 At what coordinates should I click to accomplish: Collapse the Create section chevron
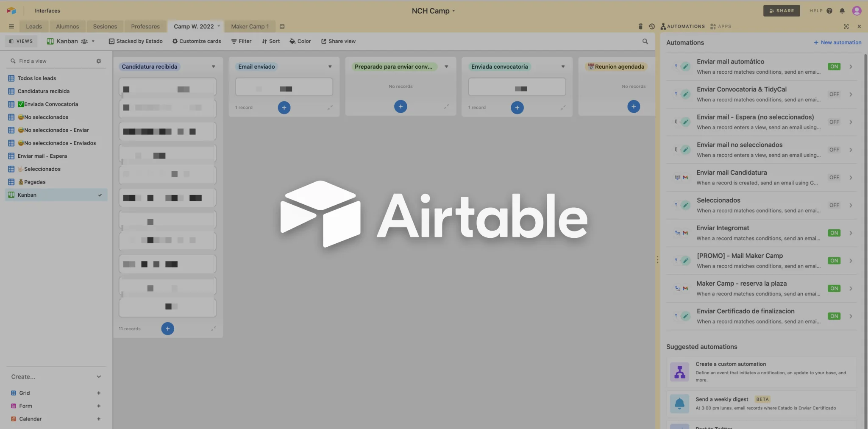99,377
